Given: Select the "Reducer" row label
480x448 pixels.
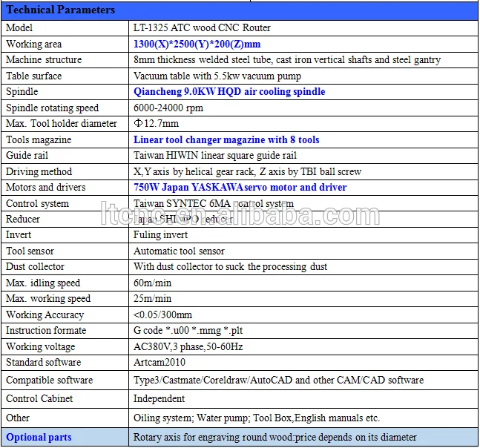Looking at the screenshot, I should pyautogui.click(x=23, y=219).
